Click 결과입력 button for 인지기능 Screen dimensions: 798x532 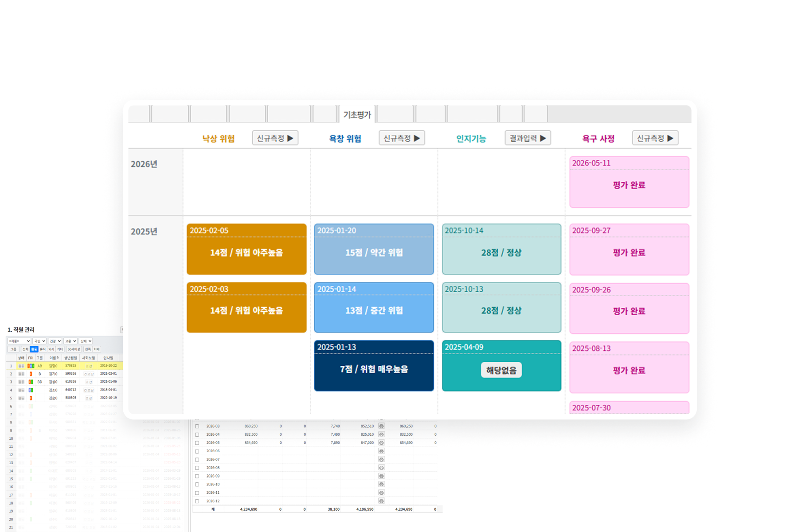pos(528,138)
